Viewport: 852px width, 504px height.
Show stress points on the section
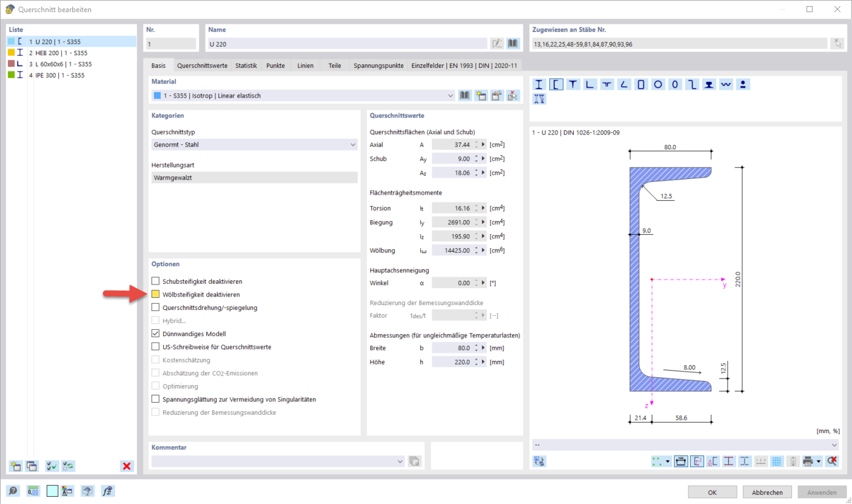pos(728,462)
